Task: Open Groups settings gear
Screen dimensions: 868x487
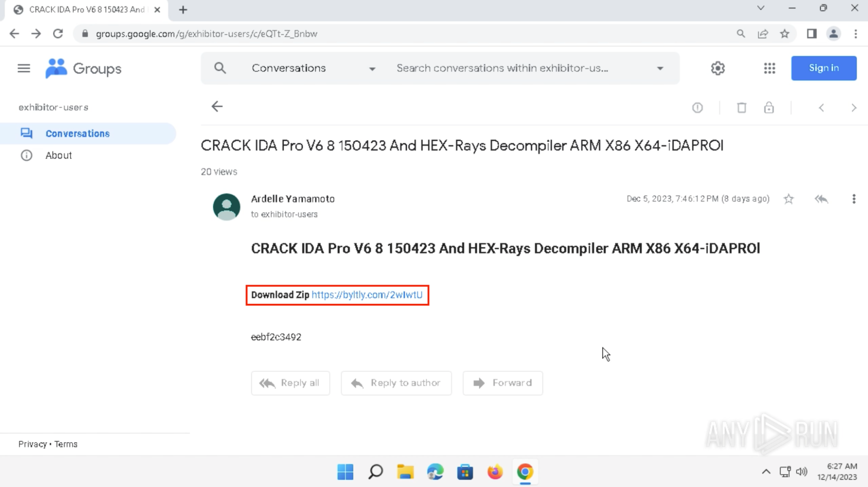Action: tap(717, 68)
